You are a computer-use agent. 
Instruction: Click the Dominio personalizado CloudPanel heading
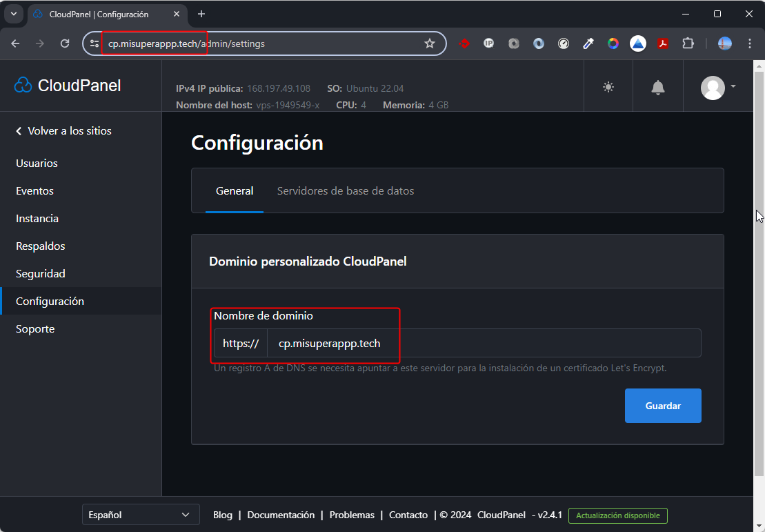tap(308, 261)
